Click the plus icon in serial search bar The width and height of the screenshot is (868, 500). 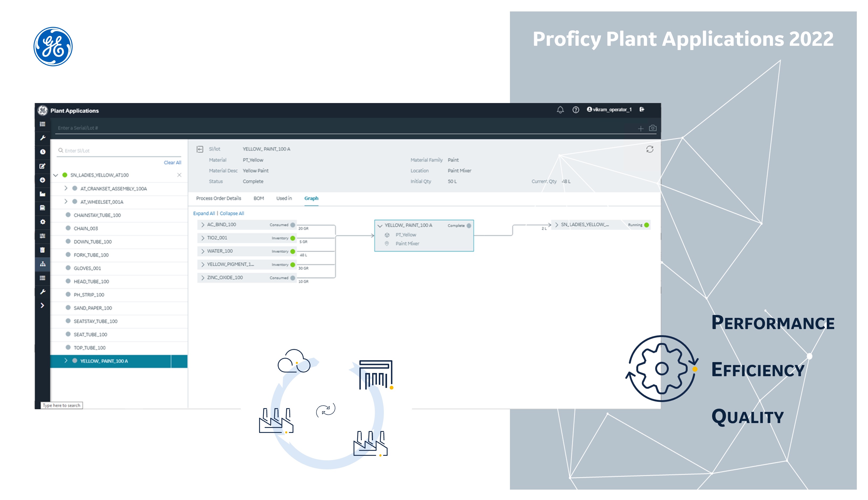[641, 128]
